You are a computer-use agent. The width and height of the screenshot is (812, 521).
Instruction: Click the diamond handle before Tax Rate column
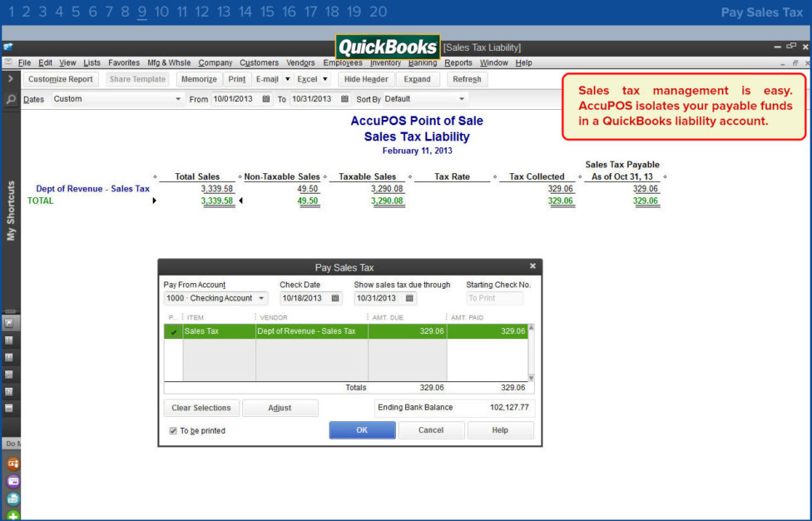pyautogui.click(x=410, y=177)
